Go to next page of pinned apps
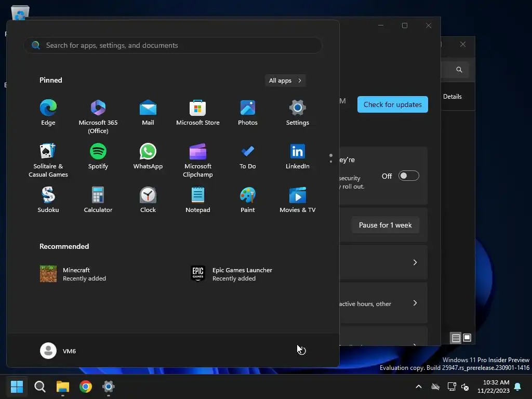The image size is (532, 399). pyautogui.click(x=331, y=162)
